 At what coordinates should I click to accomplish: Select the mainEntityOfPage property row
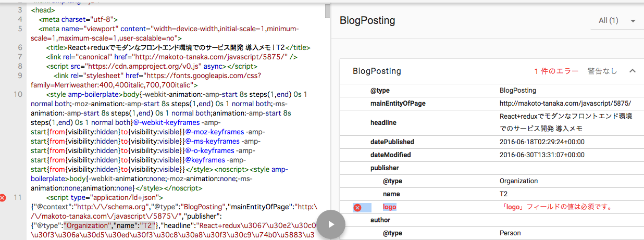(x=491, y=103)
